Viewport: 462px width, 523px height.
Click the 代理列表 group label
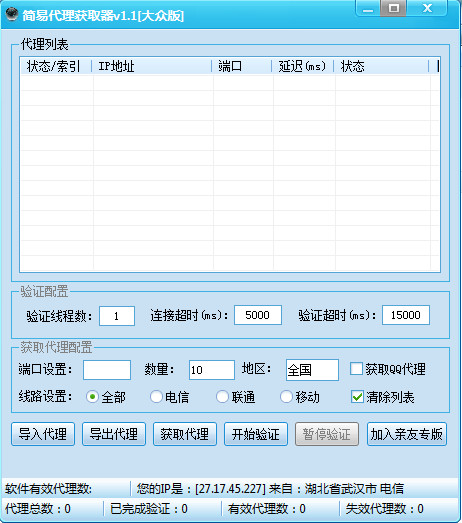[x=45, y=44]
